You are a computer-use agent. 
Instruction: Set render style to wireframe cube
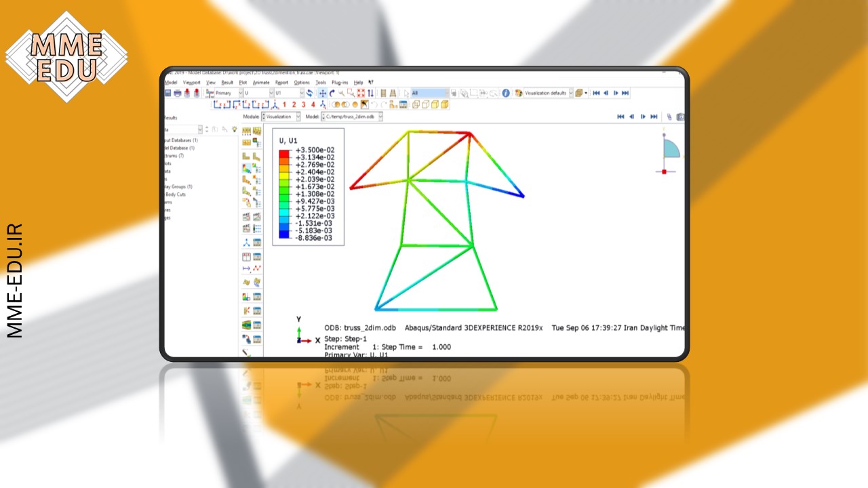tap(415, 105)
